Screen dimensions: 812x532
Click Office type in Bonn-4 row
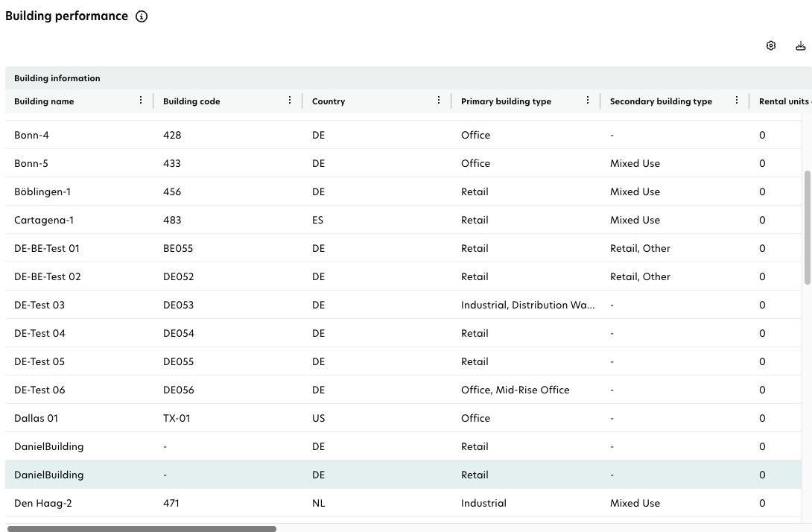coord(475,135)
